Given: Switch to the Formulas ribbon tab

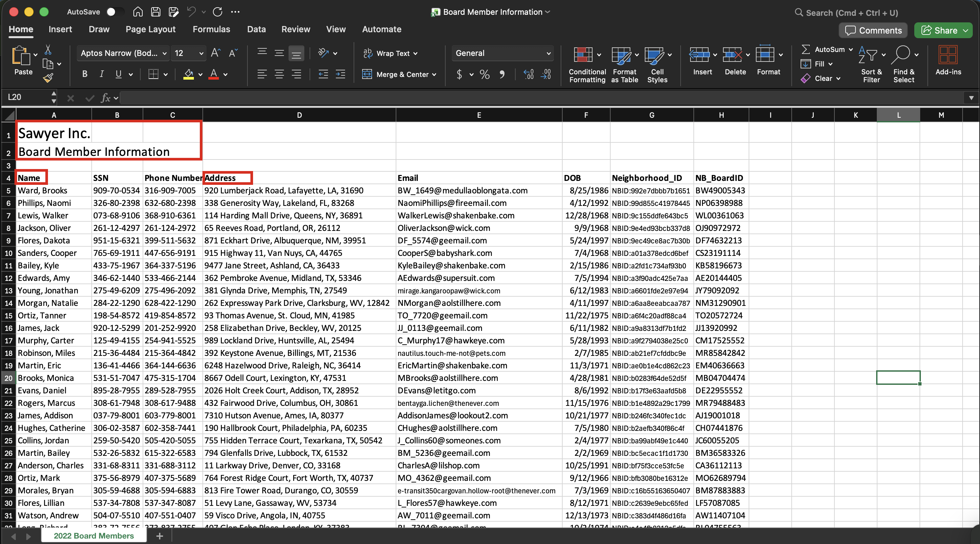Looking at the screenshot, I should pos(211,29).
